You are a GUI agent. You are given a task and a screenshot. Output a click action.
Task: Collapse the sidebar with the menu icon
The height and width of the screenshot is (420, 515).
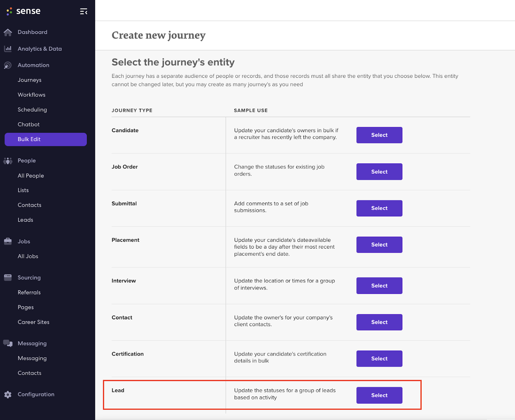point(84,12)
